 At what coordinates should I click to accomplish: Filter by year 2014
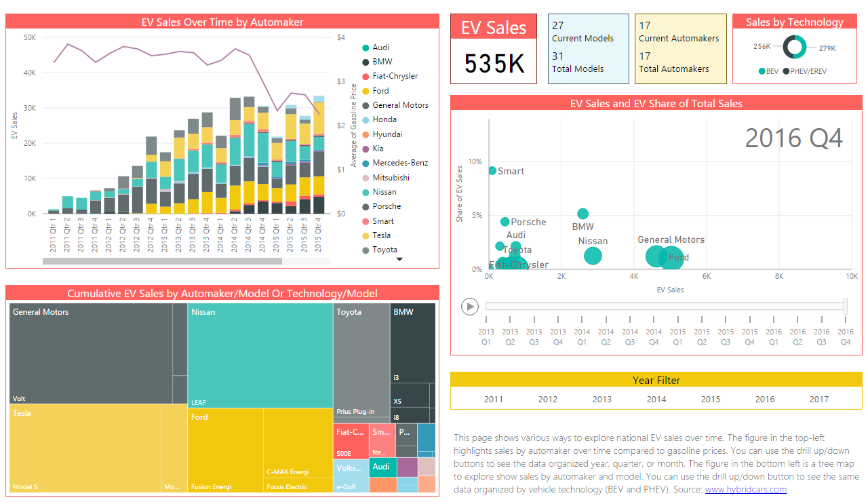click(x=656, y=399)
